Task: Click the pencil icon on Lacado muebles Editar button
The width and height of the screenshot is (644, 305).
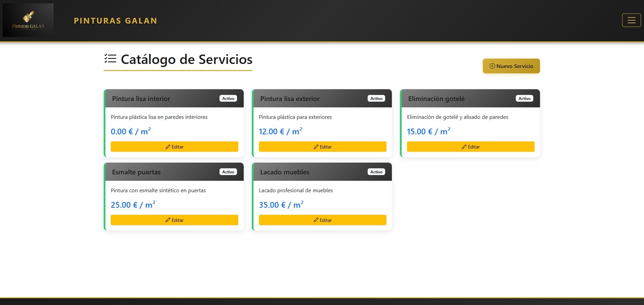Action: point(315,220)
